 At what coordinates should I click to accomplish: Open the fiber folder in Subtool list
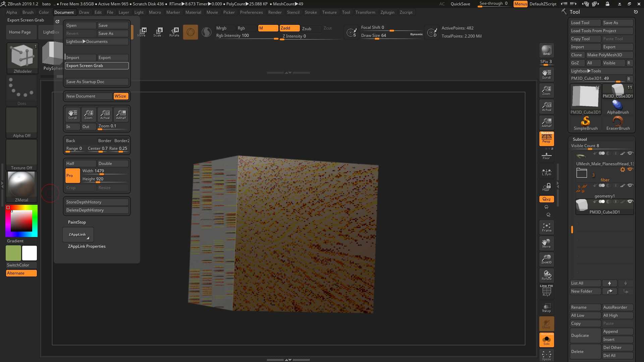pos(582,173)
